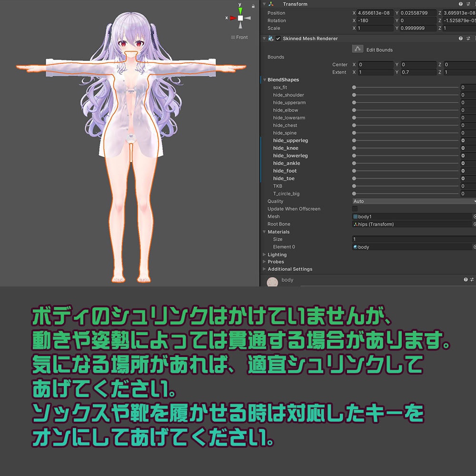Click the hide_ankle blendshape label
The width and height of the screenshot is (476, 476).
287,163
